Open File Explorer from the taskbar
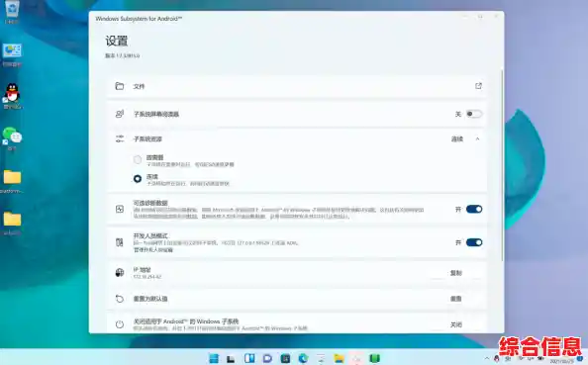Screen dimensions: 588x365 [339, 359]
